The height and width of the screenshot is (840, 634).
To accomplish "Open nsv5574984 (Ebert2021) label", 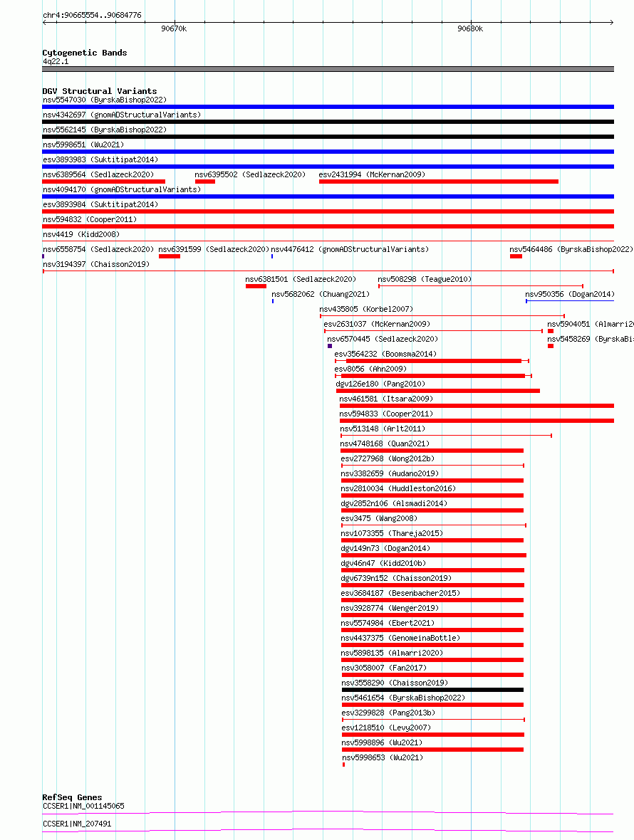I will coord(388,624).
